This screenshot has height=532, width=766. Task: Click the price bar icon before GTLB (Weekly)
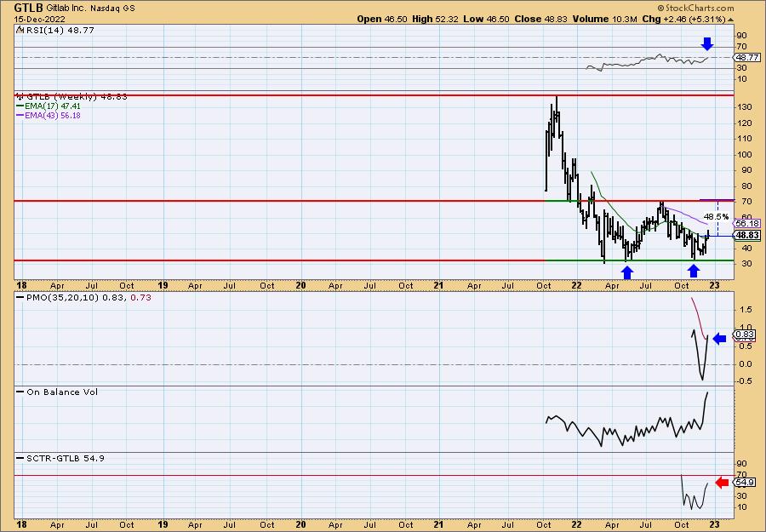tap(20, 96)
